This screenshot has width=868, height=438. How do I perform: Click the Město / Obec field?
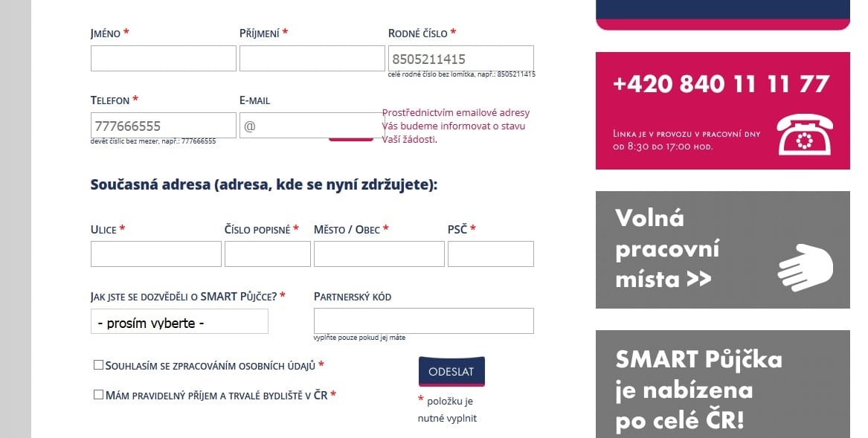pyautogui.click(x=379, y=254)
